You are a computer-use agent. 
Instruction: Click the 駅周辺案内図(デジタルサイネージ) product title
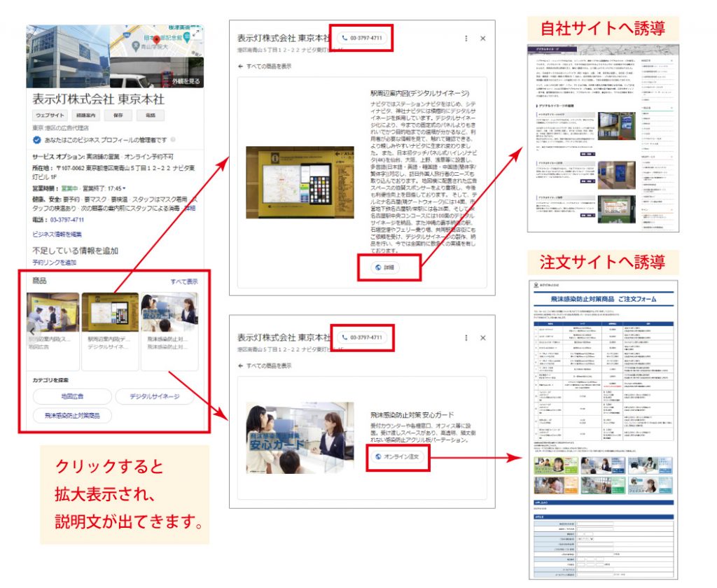pyautogui.click(x=420, y=93)
